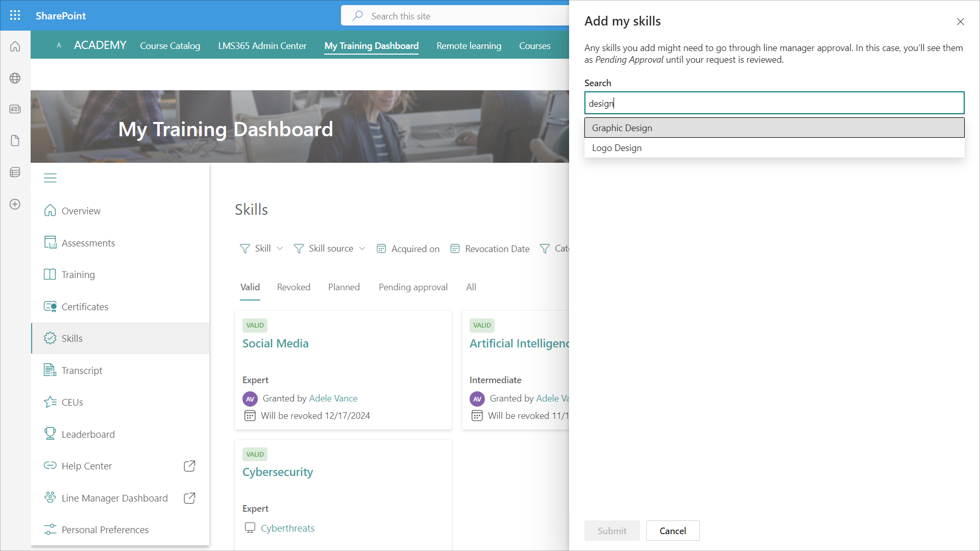Screen dimensions: 980x551
Task: Close the Add my skills panel
Action: (960, 21)
